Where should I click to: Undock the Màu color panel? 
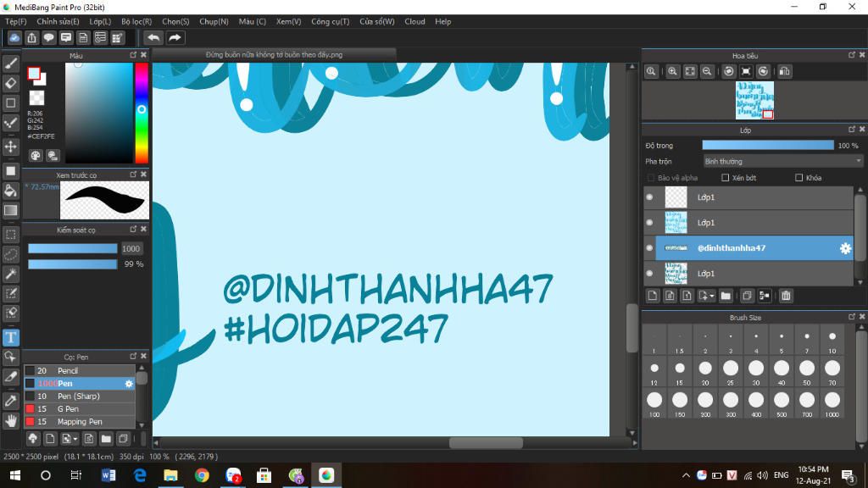pos(133,55)
